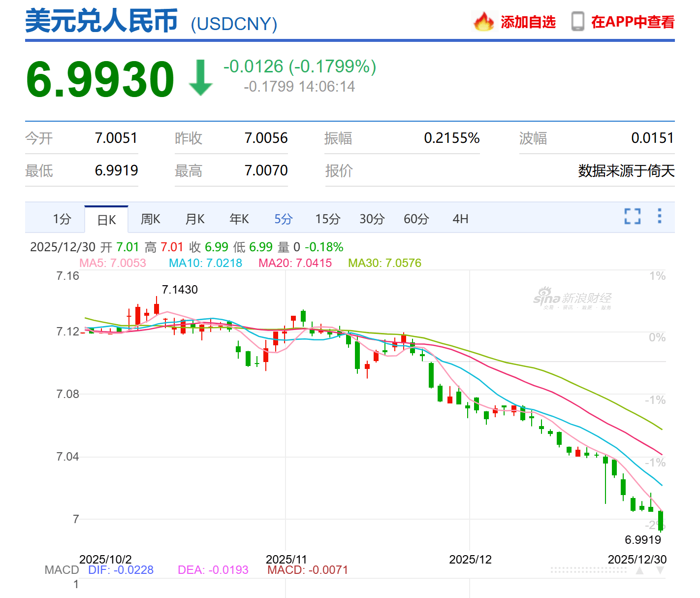Viewport: 700px width, 598px height.
Task: Click the 昨收 value 7.0056
Action: (266, 138)
